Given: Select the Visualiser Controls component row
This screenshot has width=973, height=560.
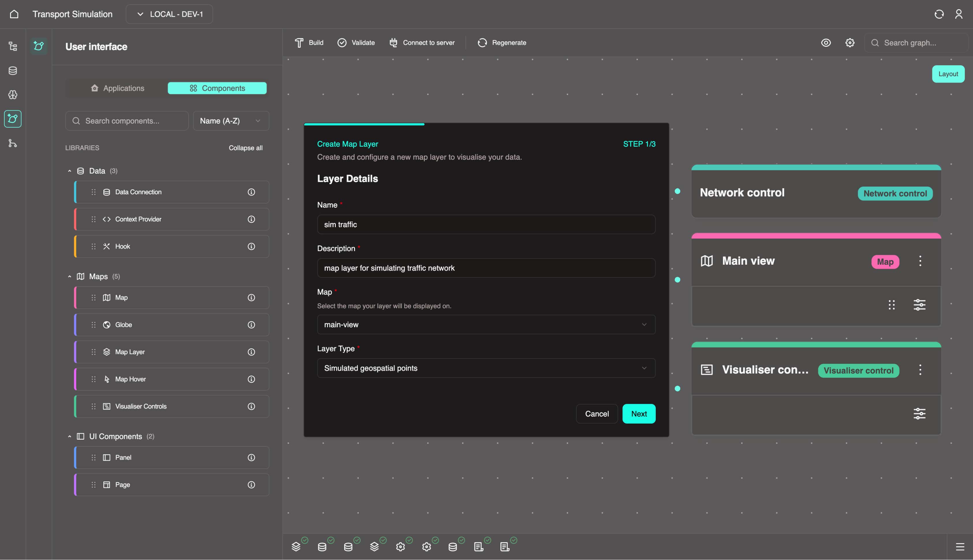Looking at the screenshot, I should click(172, 406).
